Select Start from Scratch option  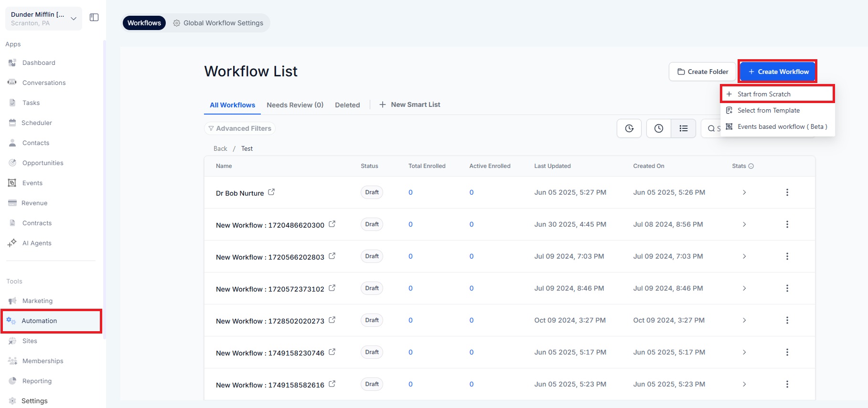coord(763,94)
